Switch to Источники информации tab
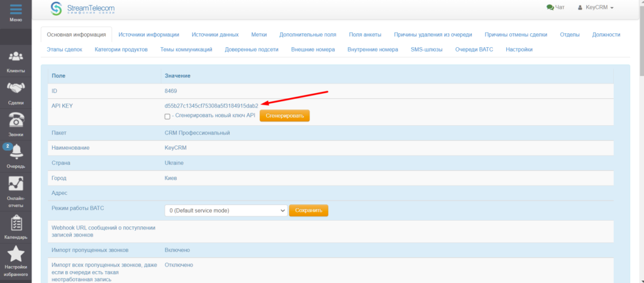The height and width of the screenshot is (283, 644). 148,35
